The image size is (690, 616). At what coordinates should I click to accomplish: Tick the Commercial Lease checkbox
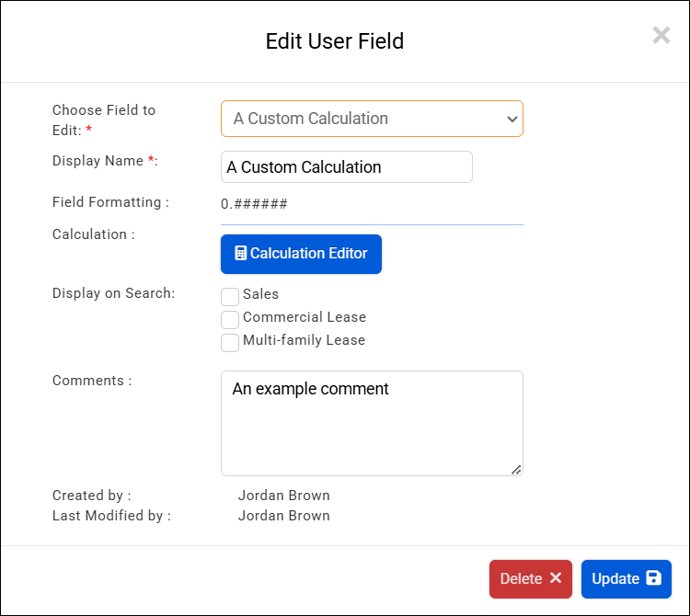click(x=230, y=320)
